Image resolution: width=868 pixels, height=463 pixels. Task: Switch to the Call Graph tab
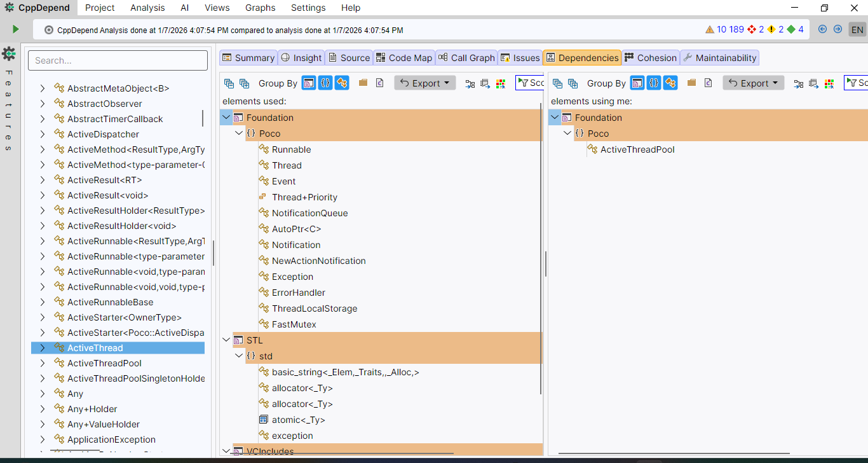(466, 58)
